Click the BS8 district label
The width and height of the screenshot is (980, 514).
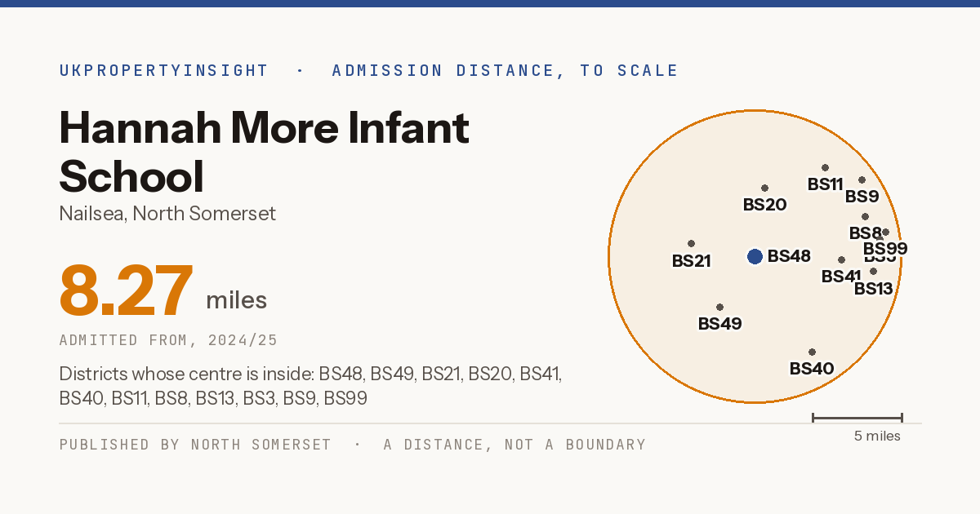866,233
